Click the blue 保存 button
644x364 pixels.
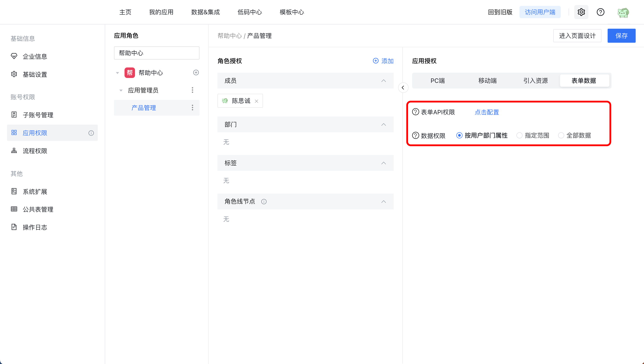621,36
